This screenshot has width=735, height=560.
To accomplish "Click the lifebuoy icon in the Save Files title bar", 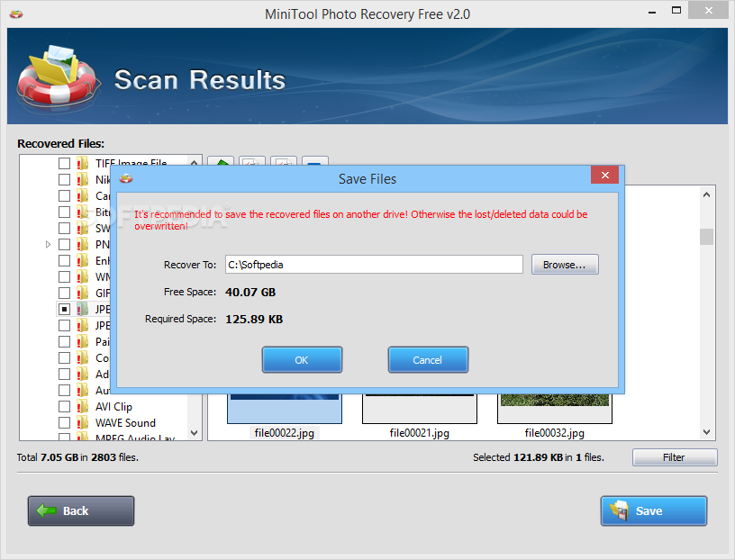I will pos(126,178).
